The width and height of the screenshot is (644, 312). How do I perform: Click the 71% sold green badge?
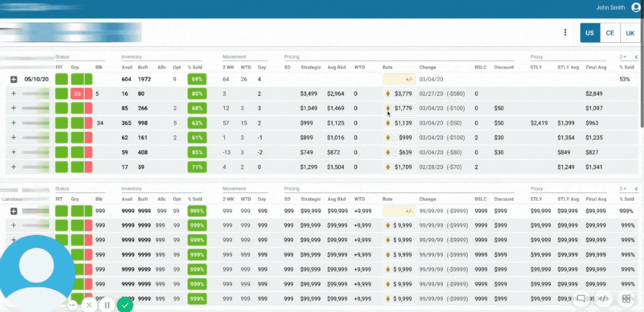[x=197, y=167]
